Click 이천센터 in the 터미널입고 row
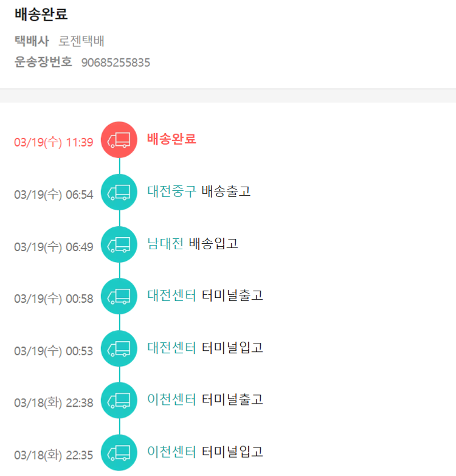The height and width of the screenshot is (476, 456). coord(171,452)
